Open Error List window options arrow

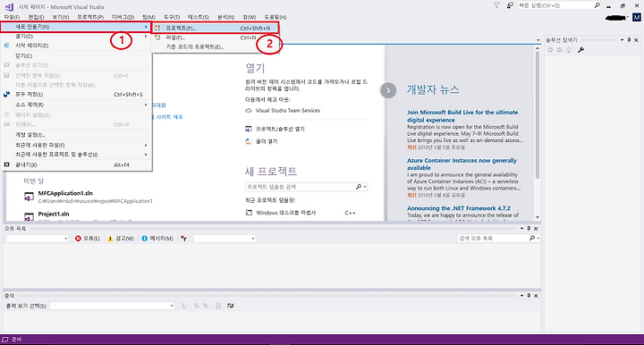[x=521, y=229]
